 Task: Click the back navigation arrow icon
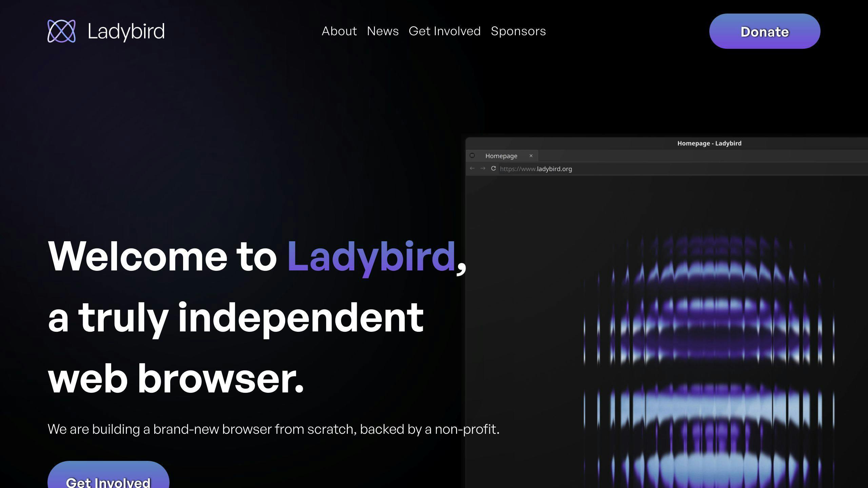click(472, 169)
